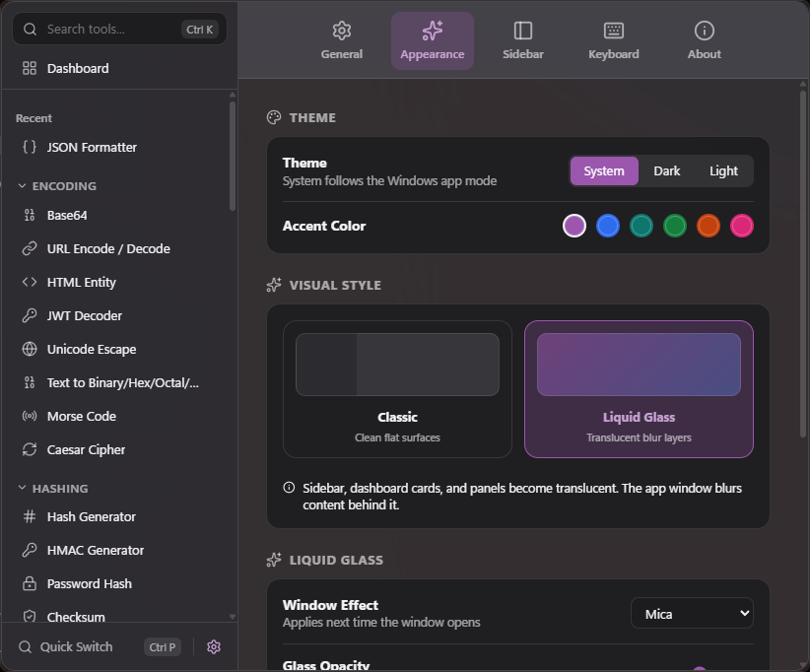Click the Ctrl K shortcut badge

pos(199,30)
